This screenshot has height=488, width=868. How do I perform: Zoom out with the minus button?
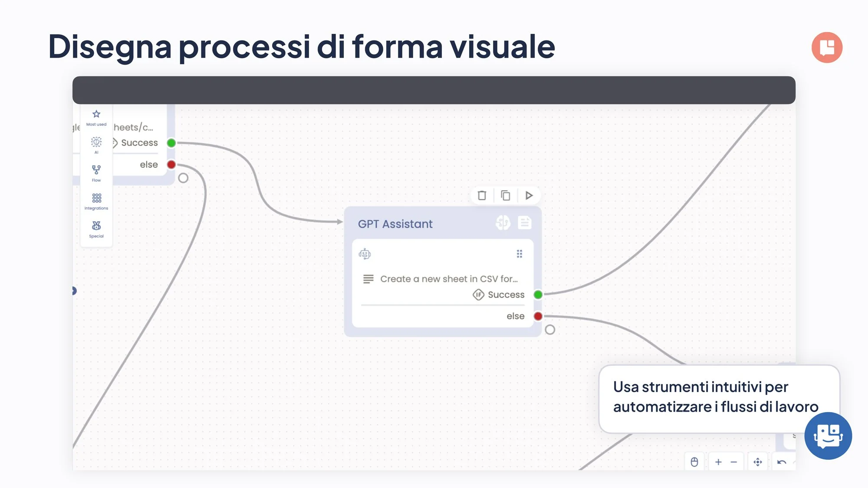tap(734, 462)
